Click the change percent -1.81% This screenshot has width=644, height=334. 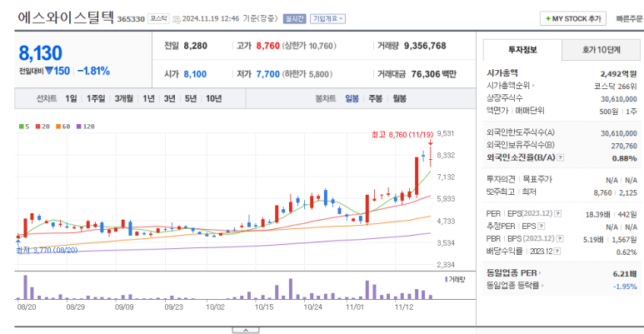(x=93, y=71)
